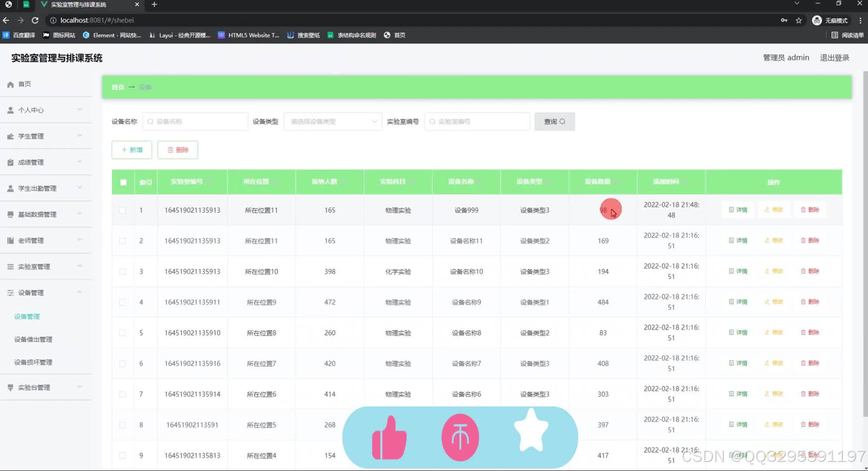Focus the 设备名称 search input
The image size is (868, 471).
(x=195, y=121)
